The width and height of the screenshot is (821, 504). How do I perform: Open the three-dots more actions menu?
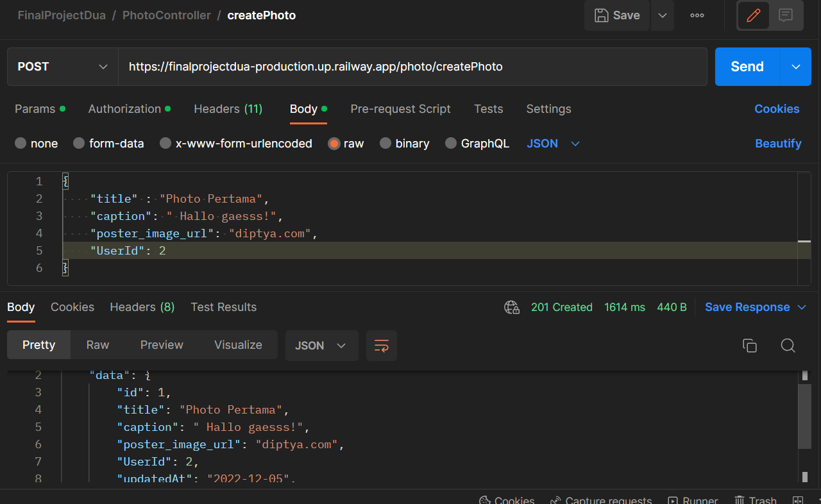[697, 15]
